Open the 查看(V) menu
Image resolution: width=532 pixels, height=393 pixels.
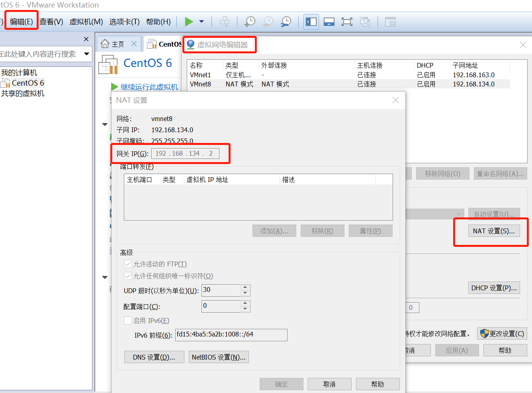51,22
